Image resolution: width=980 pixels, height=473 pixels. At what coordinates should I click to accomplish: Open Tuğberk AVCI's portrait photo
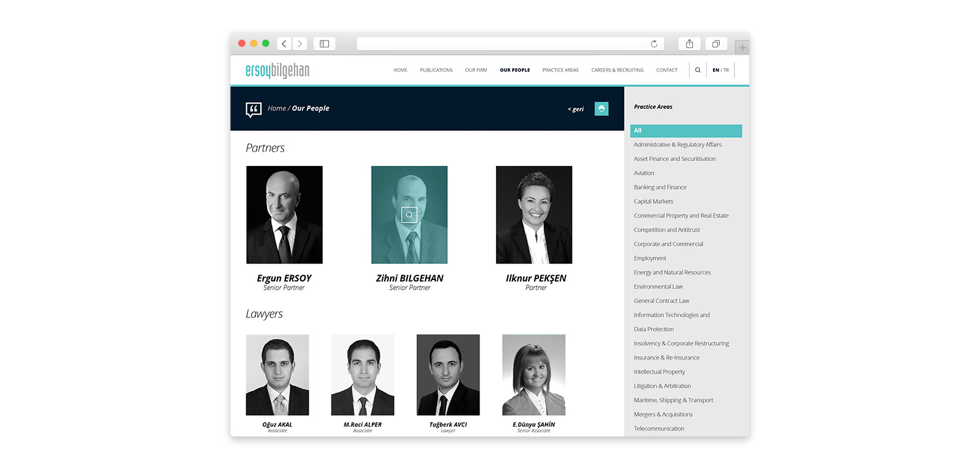[448, 375]
